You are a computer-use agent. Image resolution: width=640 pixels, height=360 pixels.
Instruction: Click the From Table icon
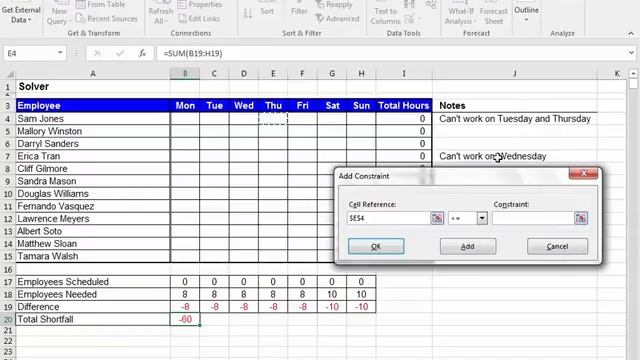point(81,4)
